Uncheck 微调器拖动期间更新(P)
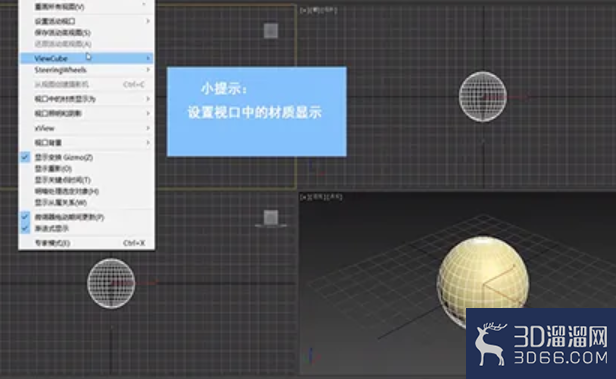This screenshot has height=379, width=616. click(x=86, y=217)
